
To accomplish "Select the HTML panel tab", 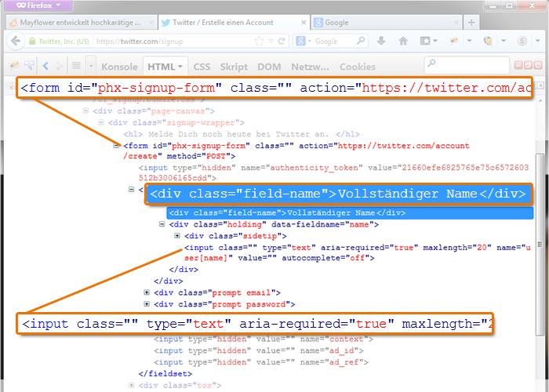I will pyautogui.click(x=165, y=67).
